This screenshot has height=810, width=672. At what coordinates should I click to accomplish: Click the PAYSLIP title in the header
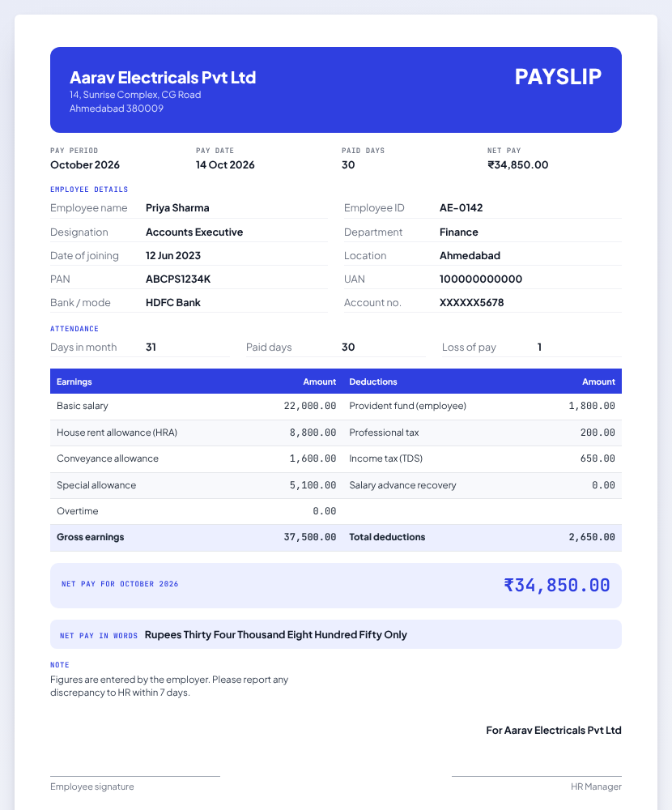(558, 76)
